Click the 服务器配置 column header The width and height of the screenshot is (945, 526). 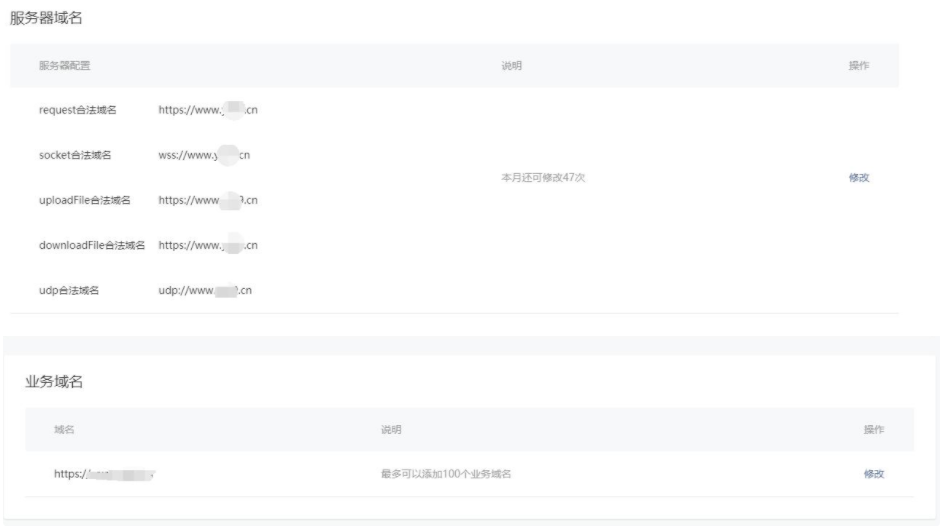click(x=64, y=65)
